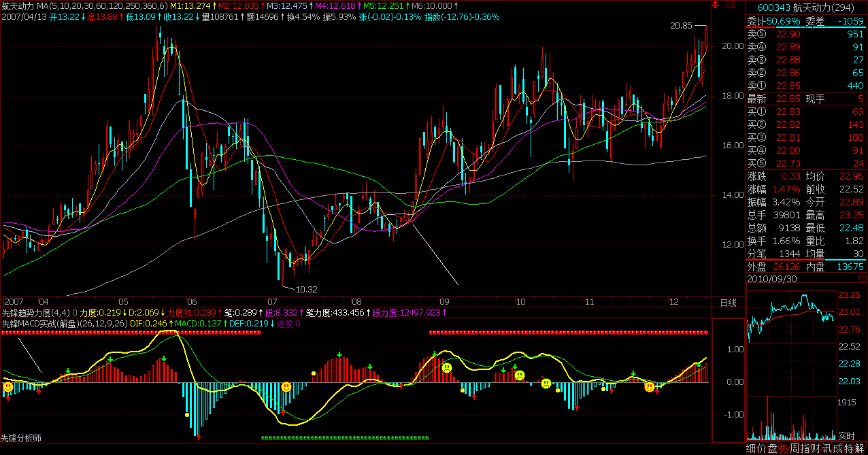Click the 卖⑤ sell order row at 22.90
Viewport: 868px width, 455px height.
coord(806,34)
